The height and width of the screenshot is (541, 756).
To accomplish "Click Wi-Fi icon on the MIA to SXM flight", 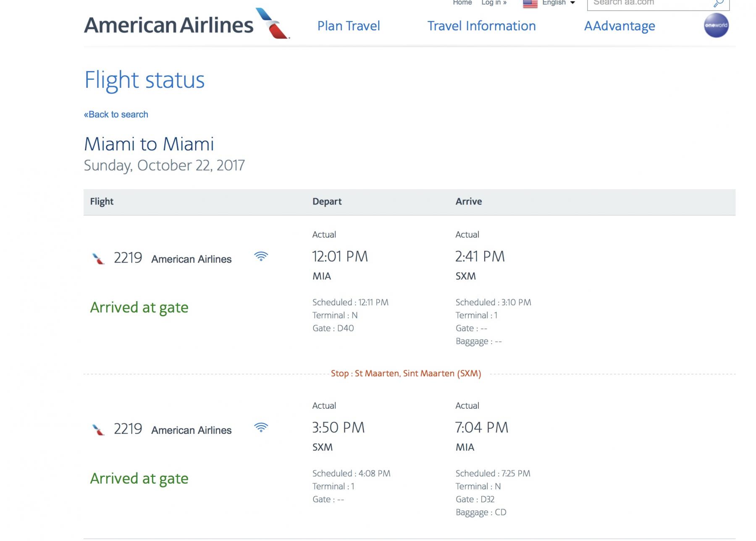I will pyautogui.click(x=261, y=257).
